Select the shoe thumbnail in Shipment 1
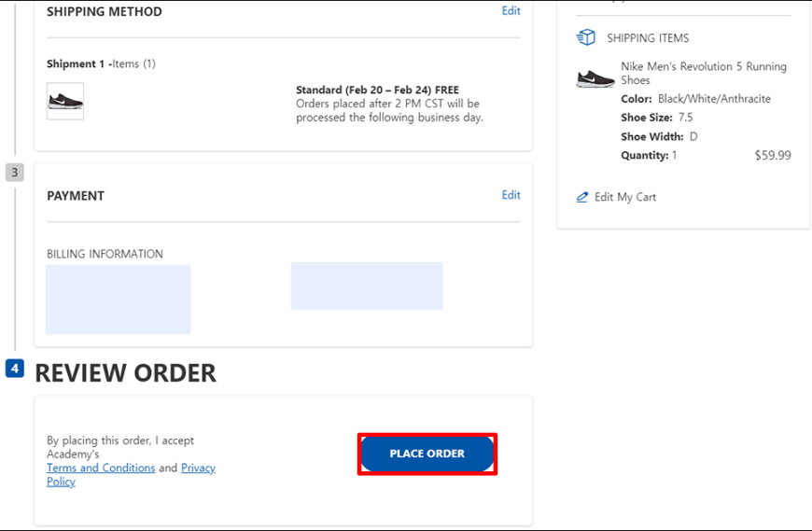The image size is (812, 531). pyautogui.click(x=65, y=101)
